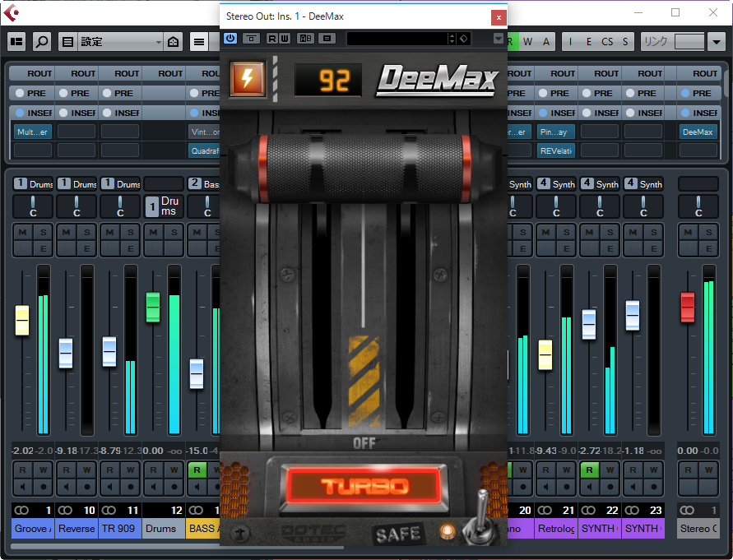
Task: Toggle PRE bypass circle on Groove channel
Action: click(19, 93)
